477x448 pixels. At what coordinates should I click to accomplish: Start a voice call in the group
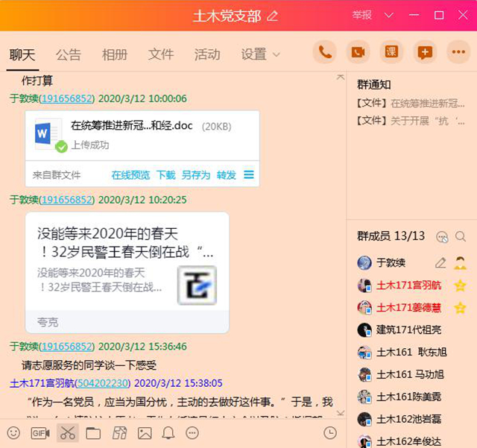click(x=325, y=52)
